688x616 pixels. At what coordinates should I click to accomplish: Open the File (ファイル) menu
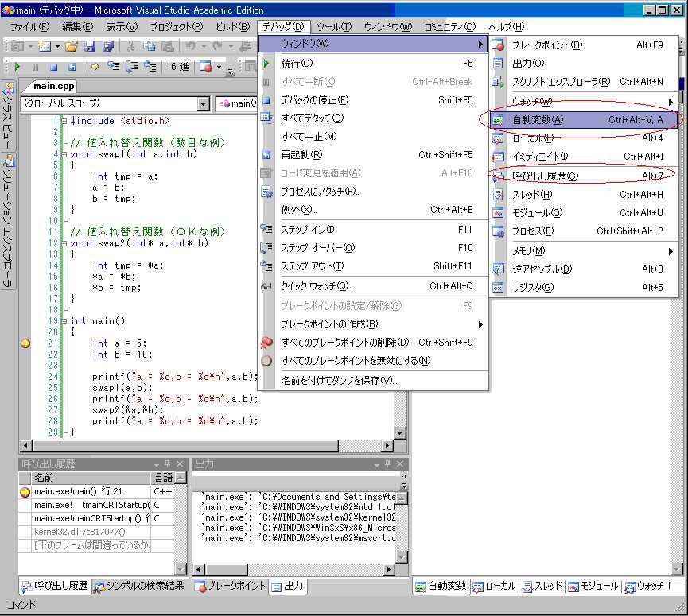tap(30, 27)
